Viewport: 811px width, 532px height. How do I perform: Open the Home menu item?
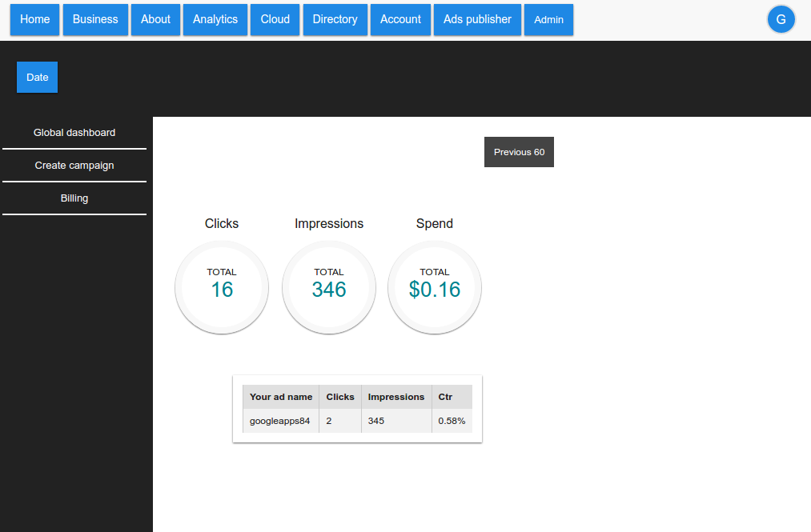coord(35,20)
